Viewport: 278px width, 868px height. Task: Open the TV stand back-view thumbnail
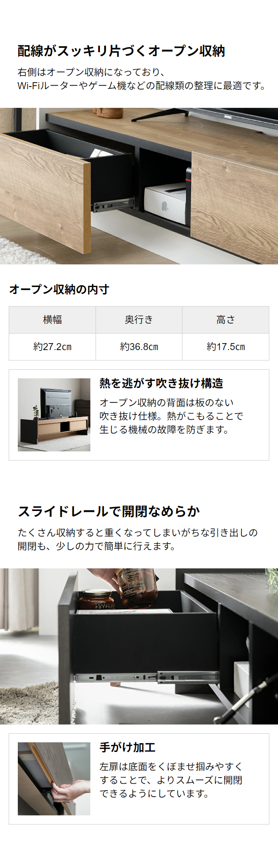point(54,415)
